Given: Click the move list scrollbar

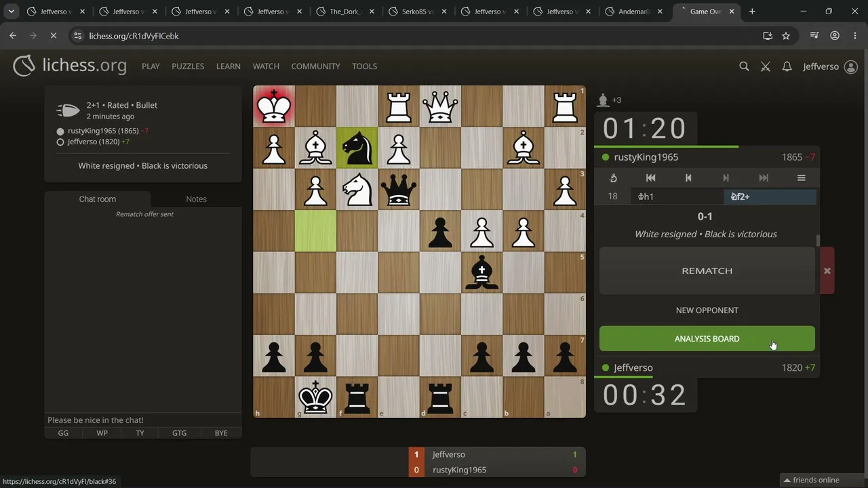Looking at the screenshot, I should [818, 241].
